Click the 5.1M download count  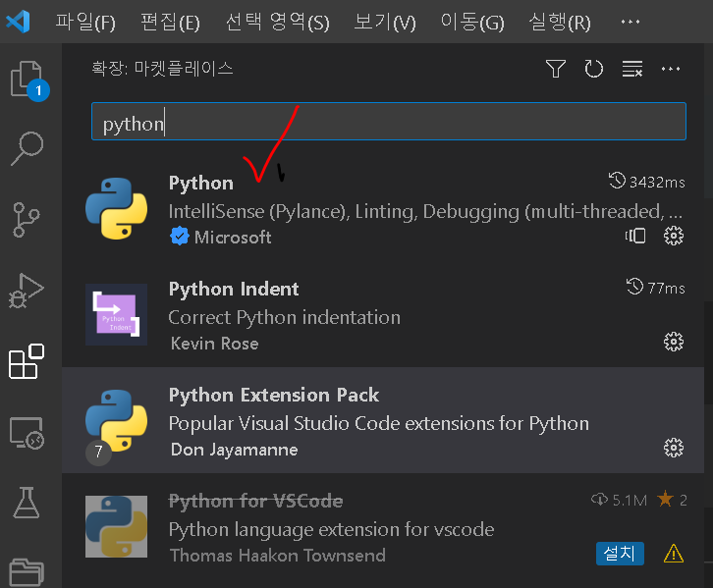620,501
